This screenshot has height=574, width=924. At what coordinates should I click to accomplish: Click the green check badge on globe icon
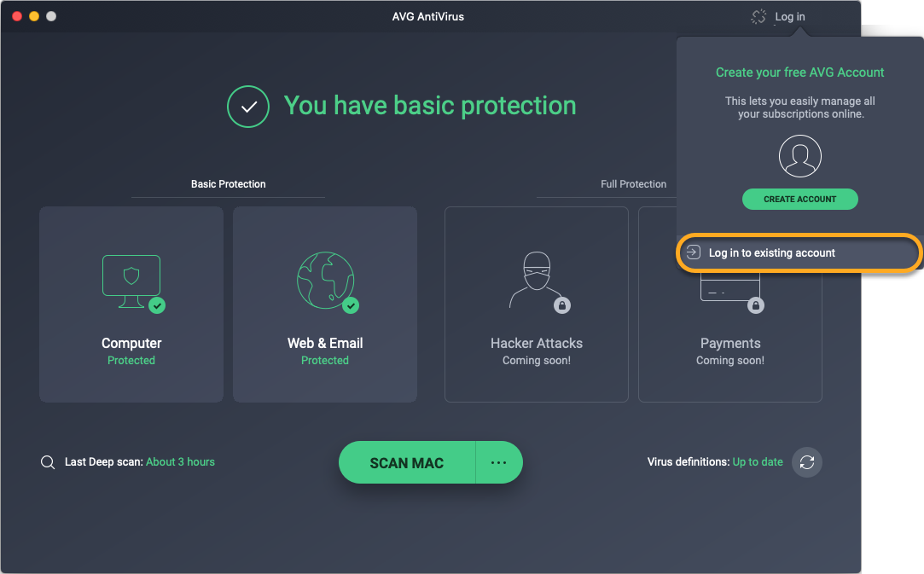click(351, 305)
